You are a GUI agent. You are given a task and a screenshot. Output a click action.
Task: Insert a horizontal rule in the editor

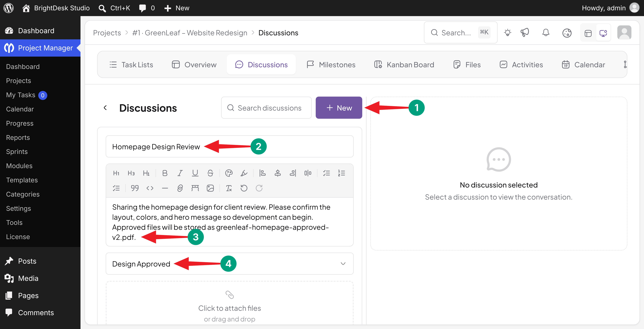[x=165, y=188]
